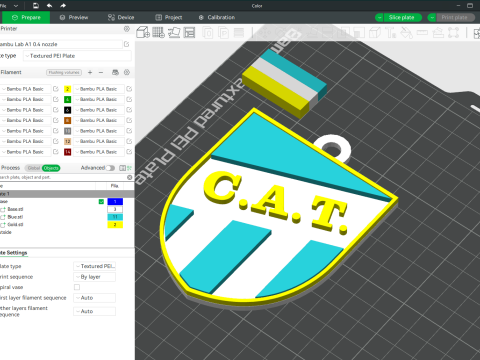The height and width of the screenshot is (360, 480).
Task: Click the Arrange all objects icon
Action: [x=189, y=32]
